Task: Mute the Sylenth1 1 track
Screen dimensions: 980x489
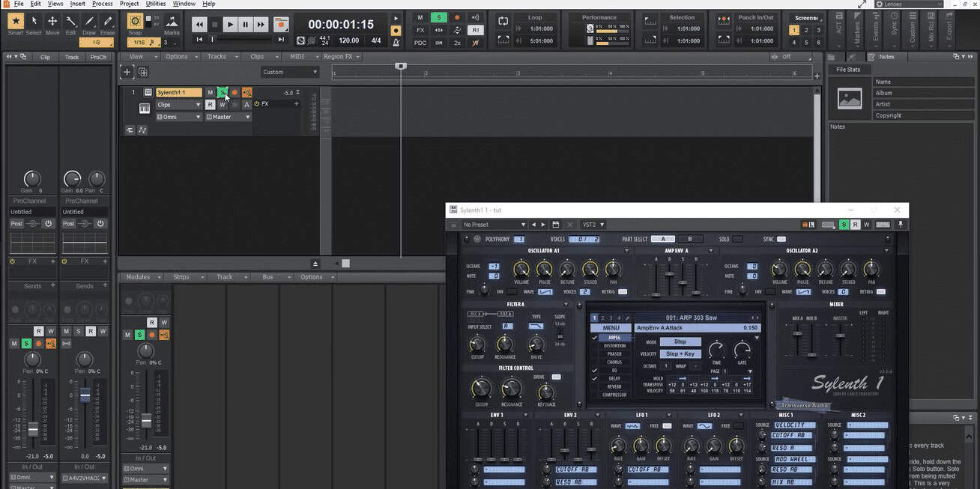Action: (211, 91)
